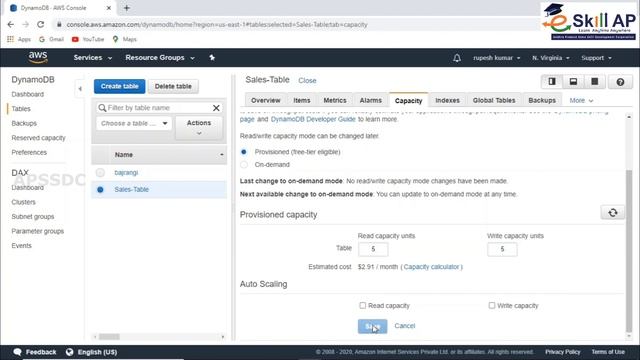The height and width of the screenshot is (360, 640).
Task: Click the Create table button
Action: coord(120,86)
